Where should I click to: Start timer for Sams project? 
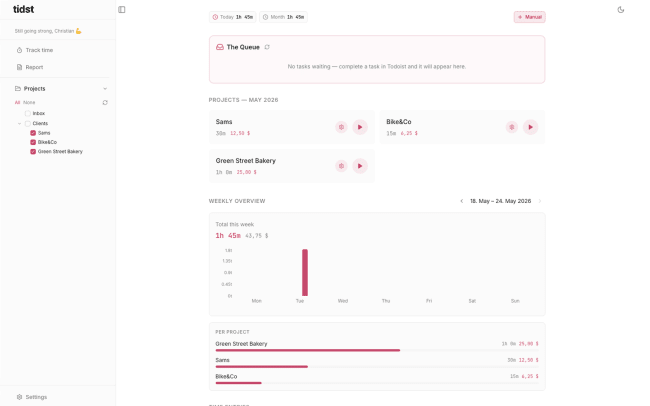click(360, 127)
